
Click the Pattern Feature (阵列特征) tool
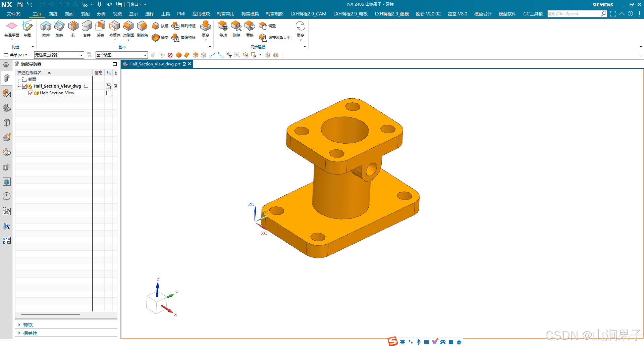pos(183,26)
